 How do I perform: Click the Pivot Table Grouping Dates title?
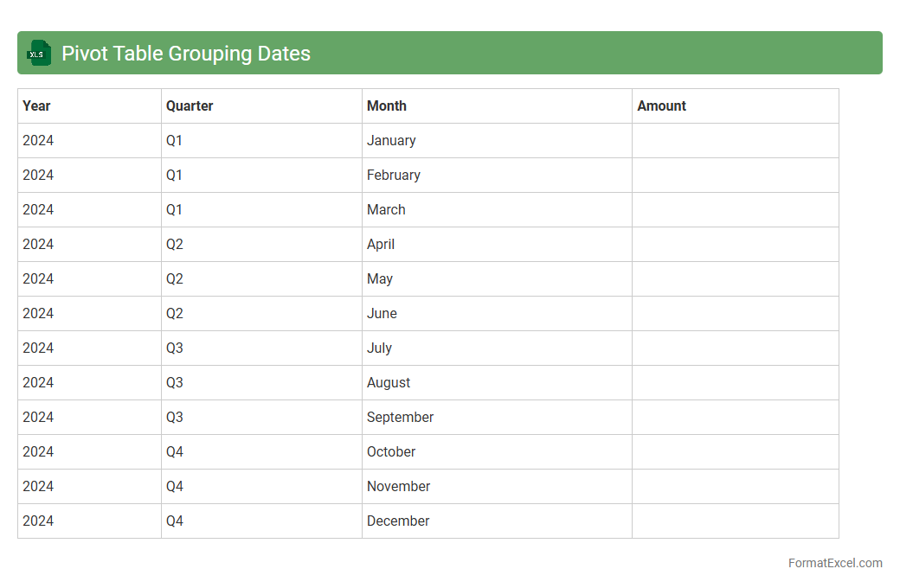(x=185, y=53)
